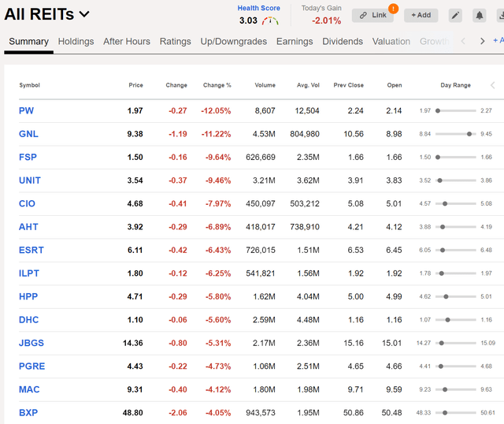Click the Health Score link

coord(258,8)
